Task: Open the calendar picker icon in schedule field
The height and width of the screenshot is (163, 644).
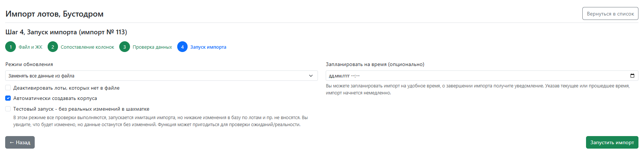Action: (x=632, y=76)
